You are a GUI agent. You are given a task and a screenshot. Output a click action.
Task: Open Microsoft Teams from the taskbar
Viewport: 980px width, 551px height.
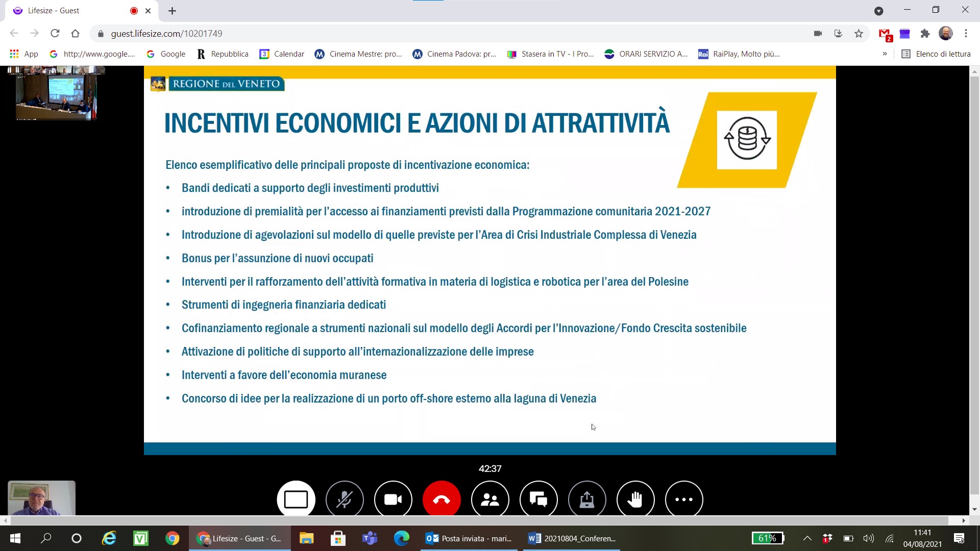(x=370, y=538)
